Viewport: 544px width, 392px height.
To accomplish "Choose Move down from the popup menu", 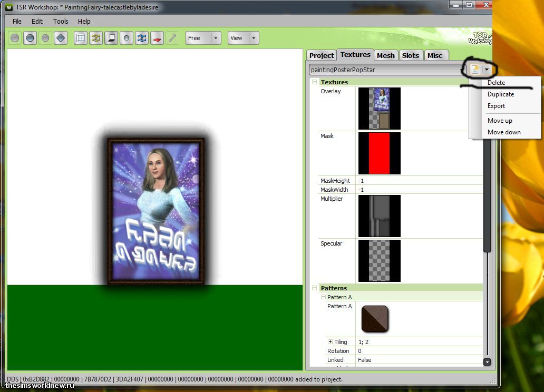I will 505,132.
